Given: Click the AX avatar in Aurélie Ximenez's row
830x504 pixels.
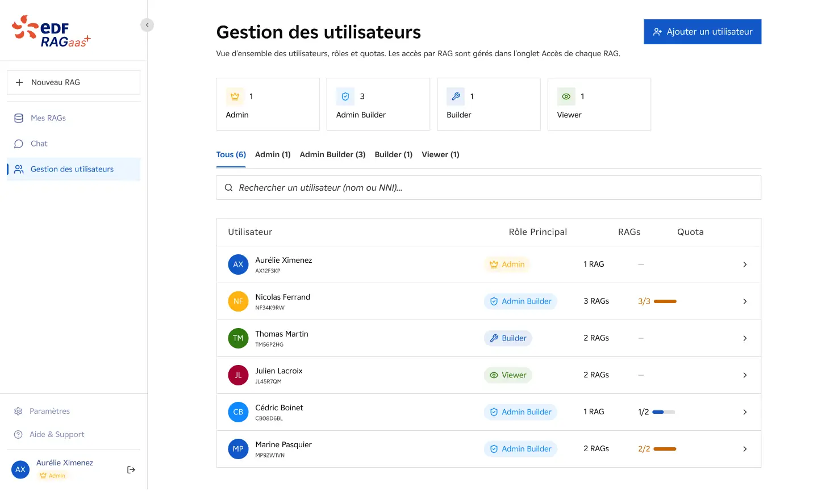Looking at the screenshot, I should [238, 264].
